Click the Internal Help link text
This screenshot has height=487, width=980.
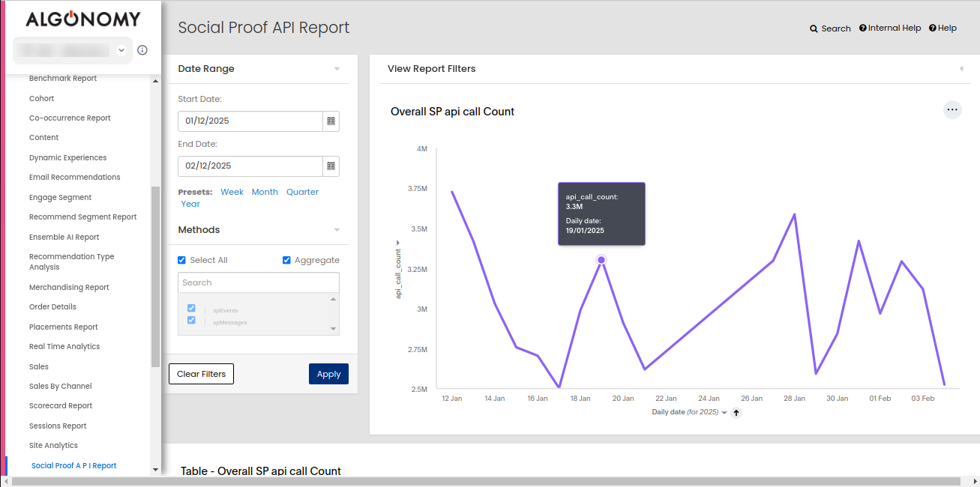(895, 28)
